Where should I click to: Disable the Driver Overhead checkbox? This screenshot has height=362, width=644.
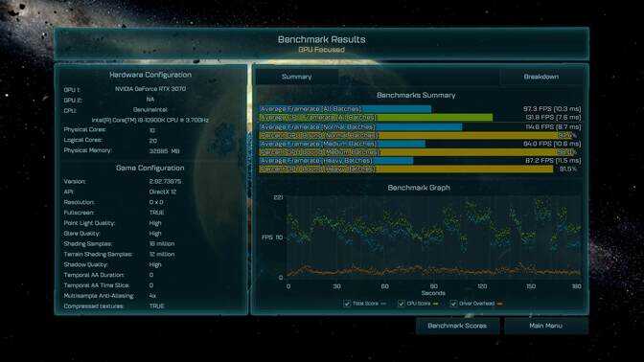[x=453, y=304]
